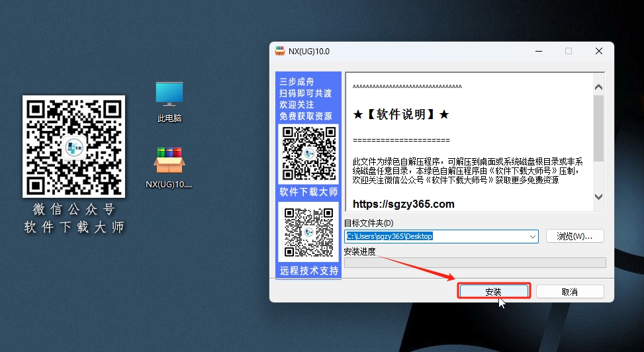Click the NX(UG)10.0 window title text

[x=309, y=52]
